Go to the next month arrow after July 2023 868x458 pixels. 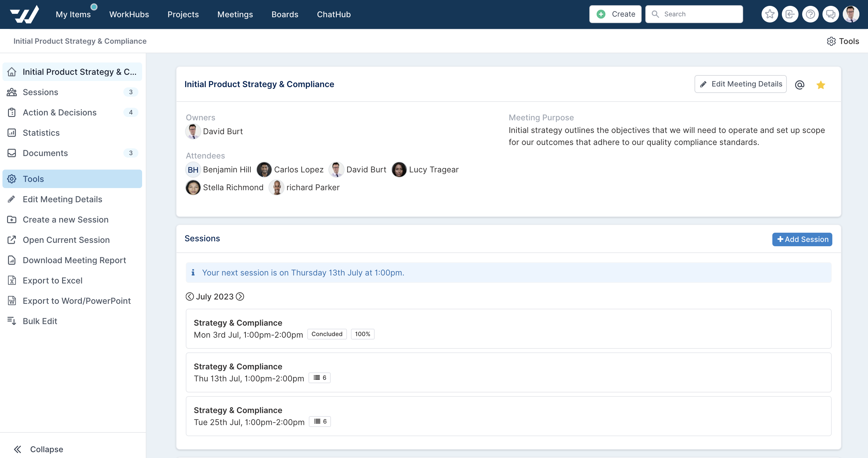240,296
